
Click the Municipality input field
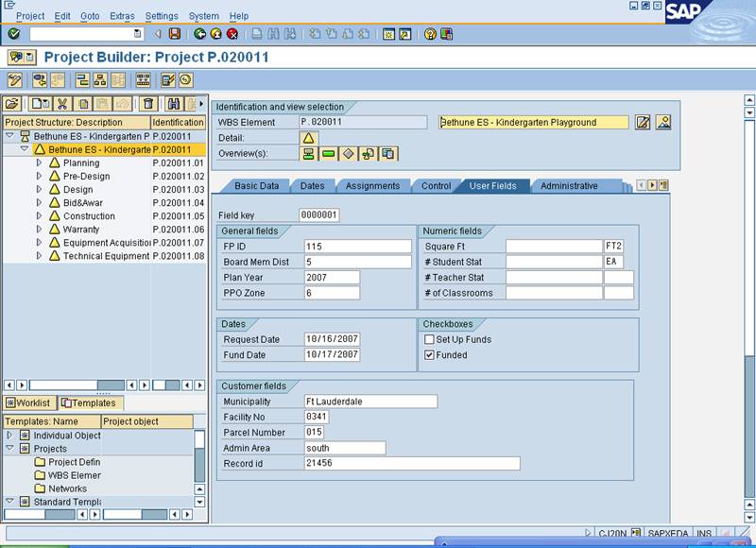pos(370,402)
